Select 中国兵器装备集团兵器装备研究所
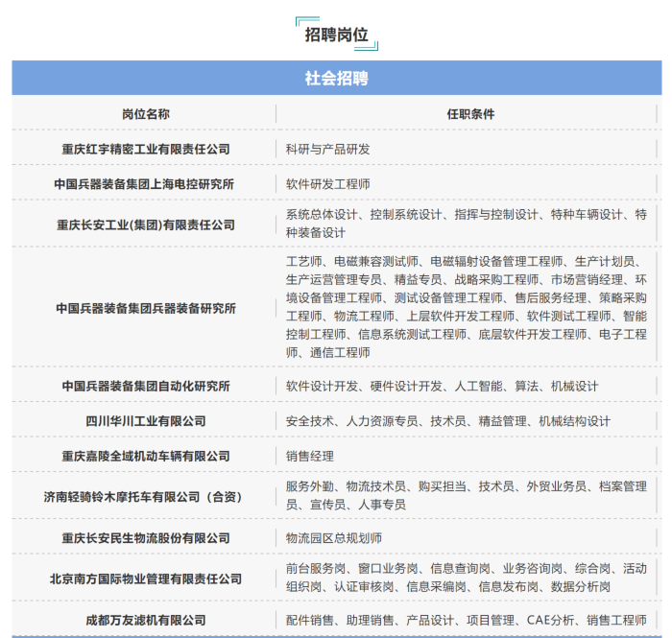 point(146,308)
